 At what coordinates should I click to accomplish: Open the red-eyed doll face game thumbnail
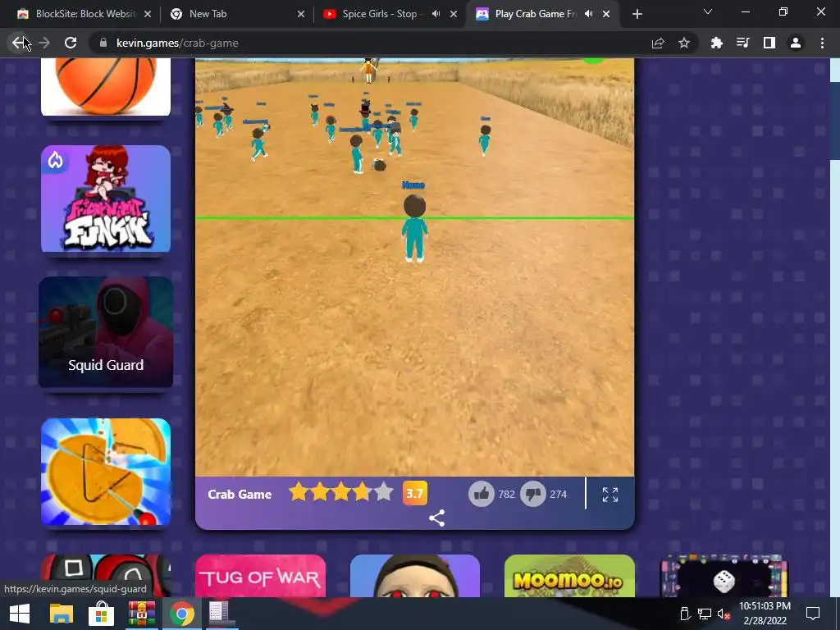point(415,576)
